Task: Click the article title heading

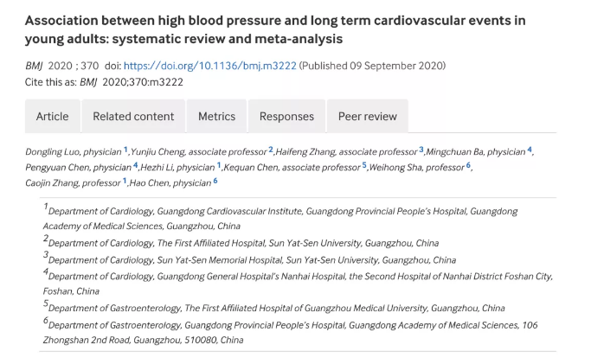Action: point(275,29)
